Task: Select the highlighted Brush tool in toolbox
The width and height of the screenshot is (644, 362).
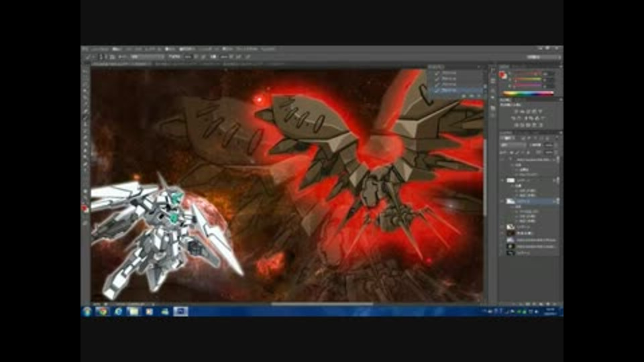Action: (x=85, y=117)
